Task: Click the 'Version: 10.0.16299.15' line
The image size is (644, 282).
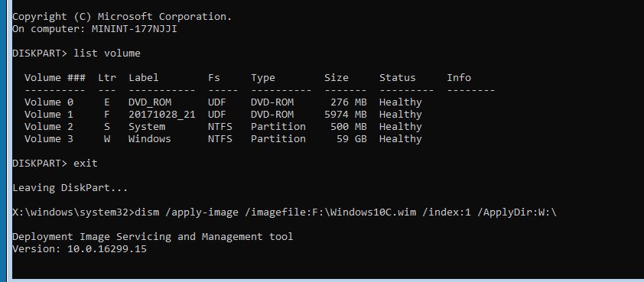Action: click(80, 249)
